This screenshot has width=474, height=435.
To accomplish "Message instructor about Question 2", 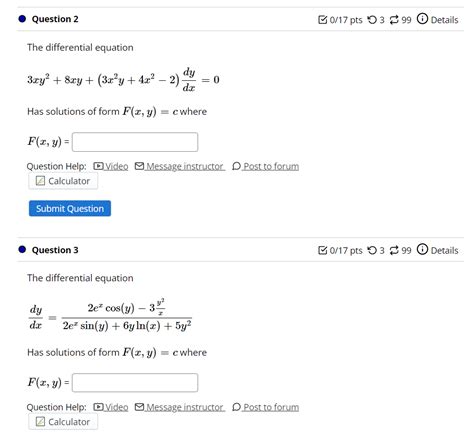I will 180,166.
